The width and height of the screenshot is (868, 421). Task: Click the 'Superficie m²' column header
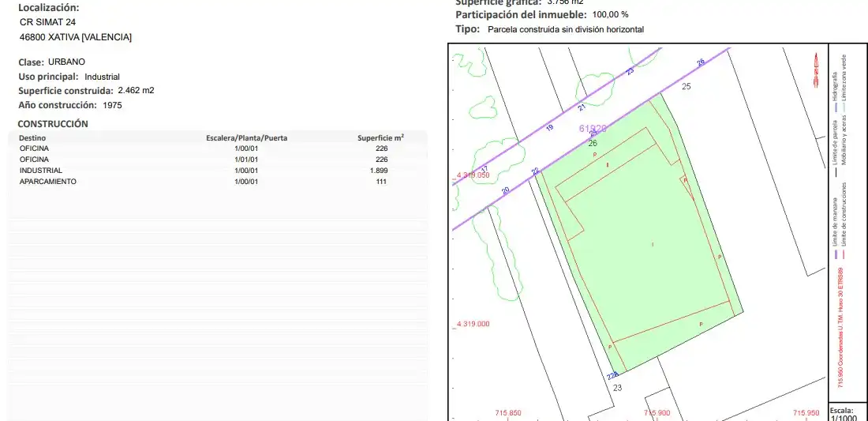[x=381, y=138]
